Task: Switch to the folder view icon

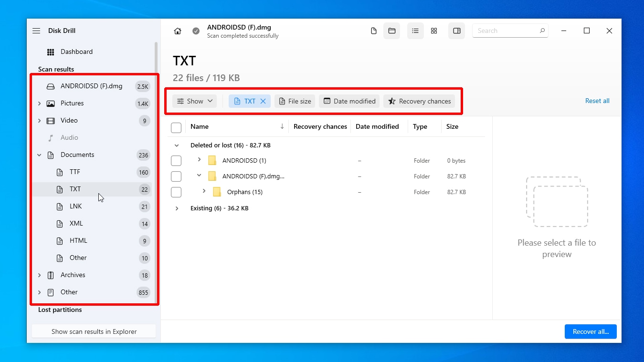Action: (x=392, y=31)
